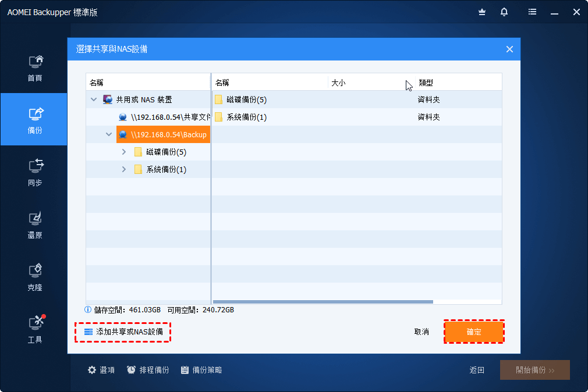Select the Backup (備份) sidebar tab
Viewport: 588px width, 392px height.
point(34,119)
